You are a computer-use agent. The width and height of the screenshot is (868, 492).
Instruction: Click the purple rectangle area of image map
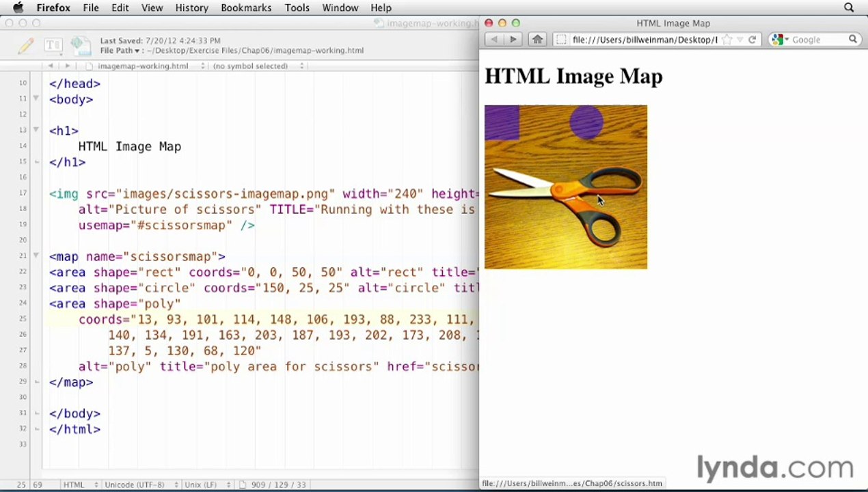point(502,122)
